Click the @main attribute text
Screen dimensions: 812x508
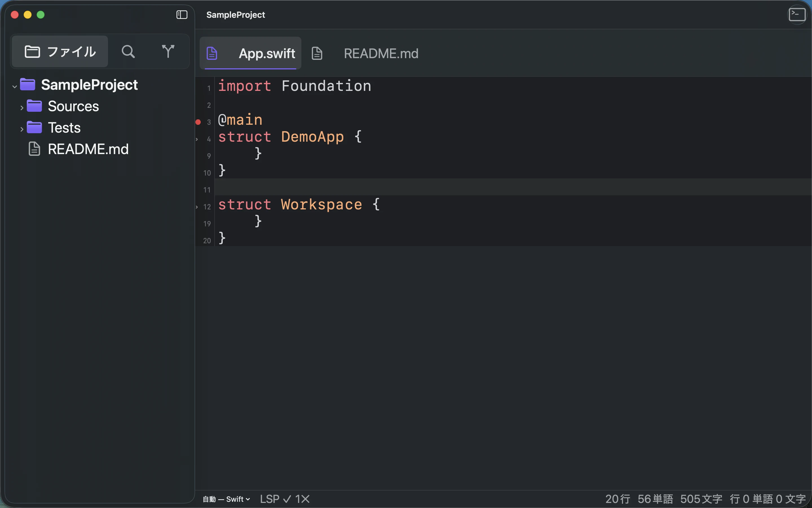click(x=240, y=120)
